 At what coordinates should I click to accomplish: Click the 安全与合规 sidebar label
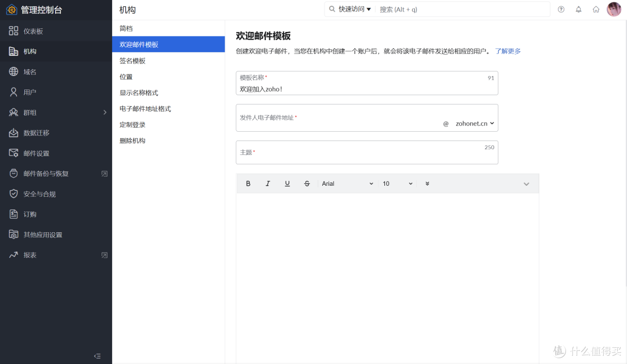click(x=39, y=194)
